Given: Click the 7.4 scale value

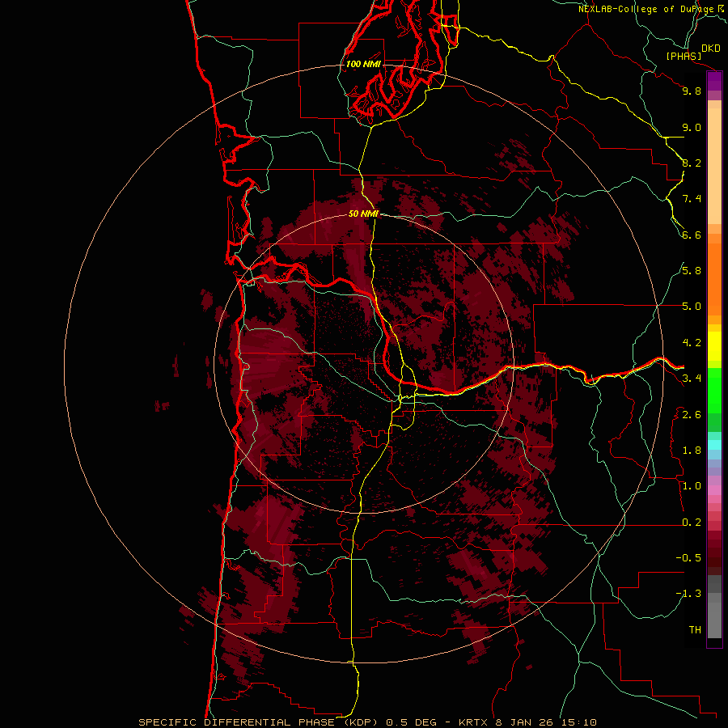Looking at the screenshot, I should click(x=692, y=199).
